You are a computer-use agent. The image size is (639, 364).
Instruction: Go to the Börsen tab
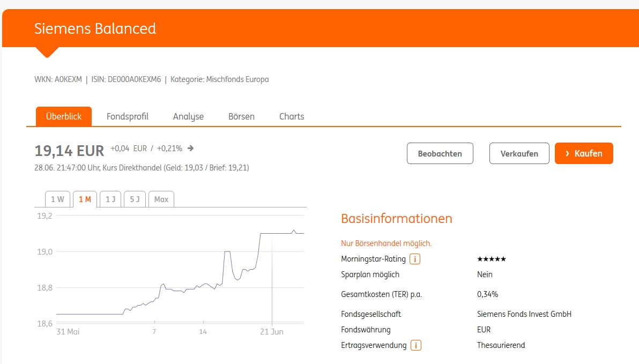pyautogui.click(x=241, y=116)
